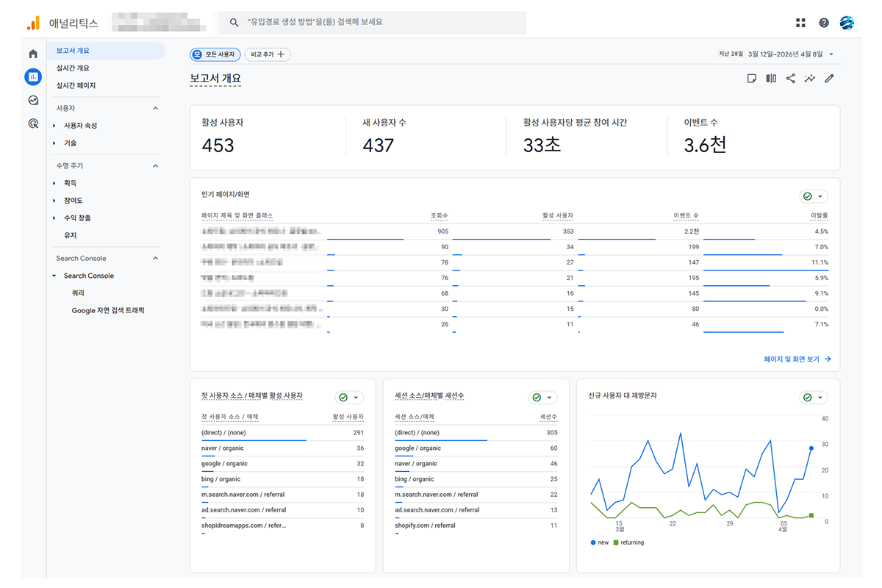Open the Home icon in left rail
The height and width of the screenshot is (588, 882).
click(x=32, y=54)
